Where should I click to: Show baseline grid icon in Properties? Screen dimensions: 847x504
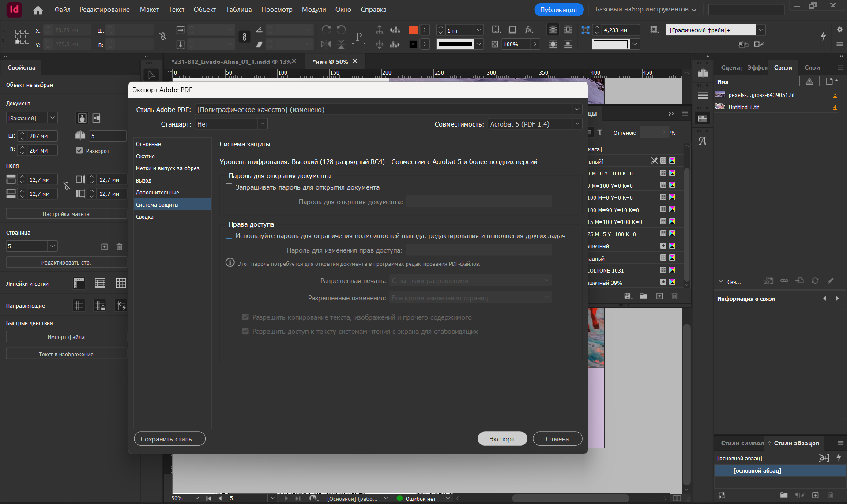(100, 283)
